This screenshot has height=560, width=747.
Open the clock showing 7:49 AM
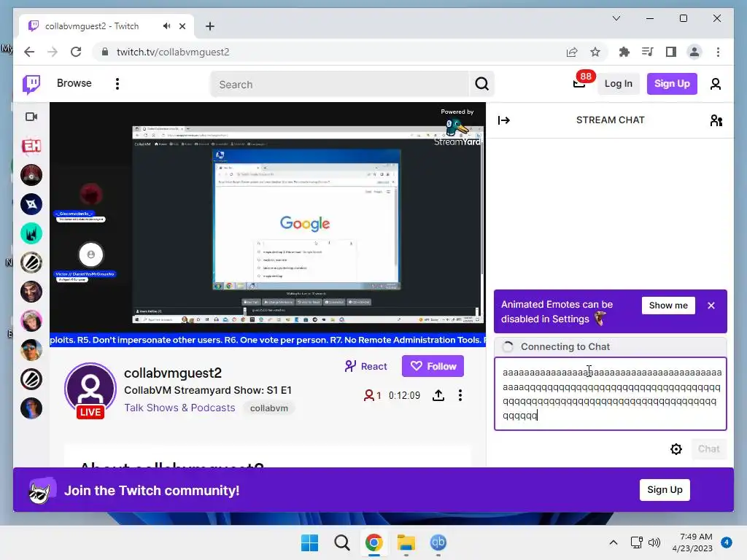[692, 542]
